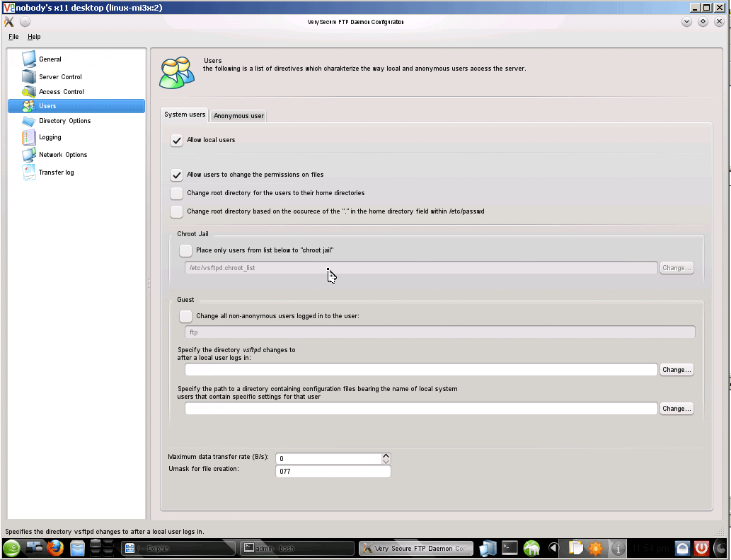
Task: Click Change for user config directory path
Action: point(677,409)
